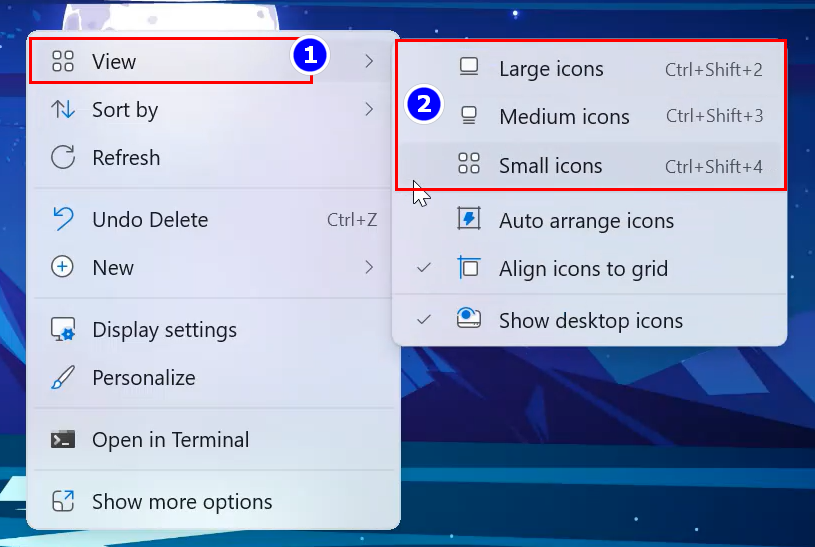
Task: Click the four-square View icon
Action: coord(63,62)
